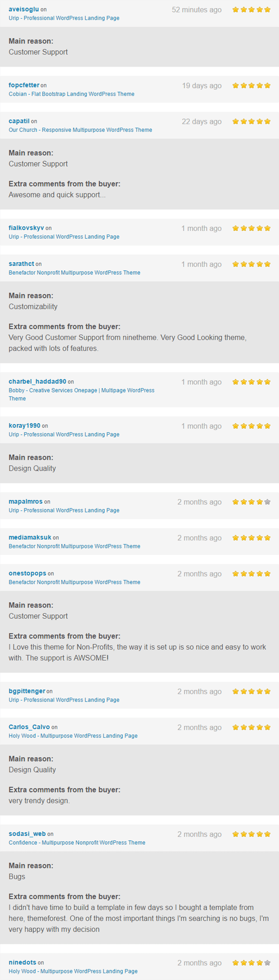This screenshot has width=279, height=980.
Task: Open Bobby Creative Services Onepage theme link
Action: pos(82,390)
